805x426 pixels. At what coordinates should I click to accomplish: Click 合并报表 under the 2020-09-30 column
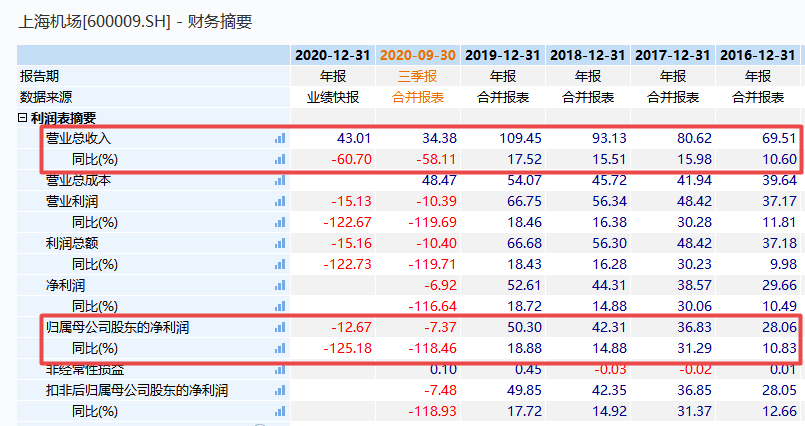tap(418, 97)
